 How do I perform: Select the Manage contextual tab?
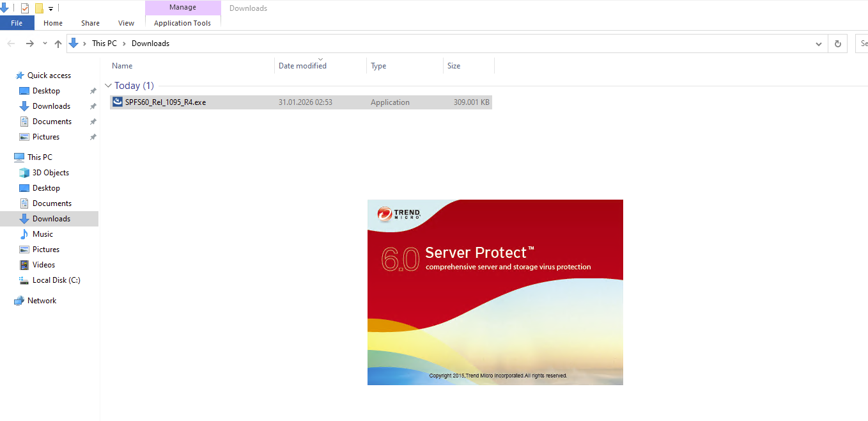(183, 8)
